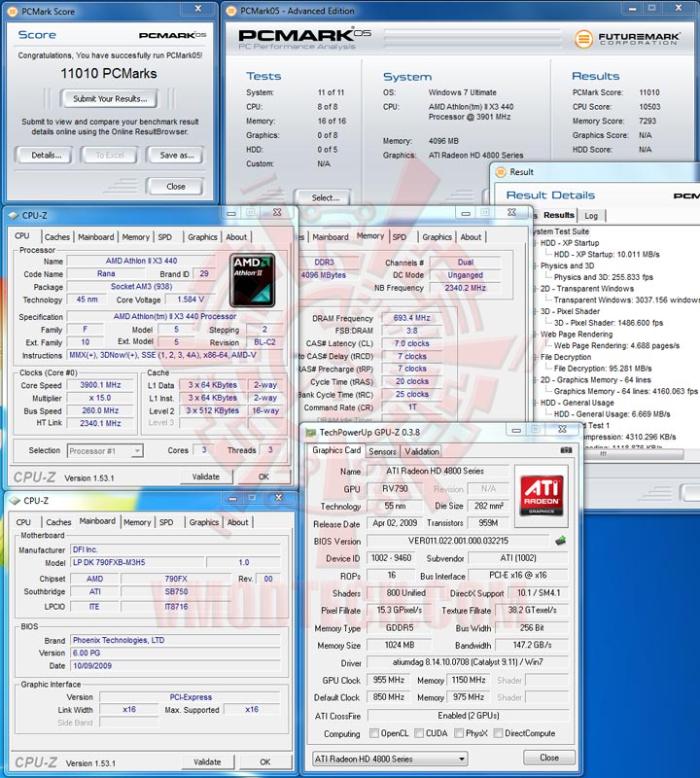Click the GPU-Z BIOS Version field
The width and height of the screenshot is (700, 778).
pos(457,541)
